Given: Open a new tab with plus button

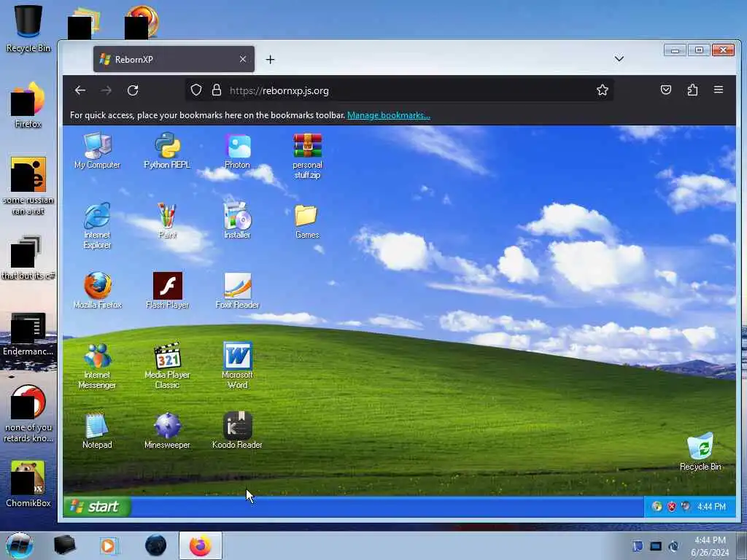Looking at the screenshot, I should click(270, 59).
